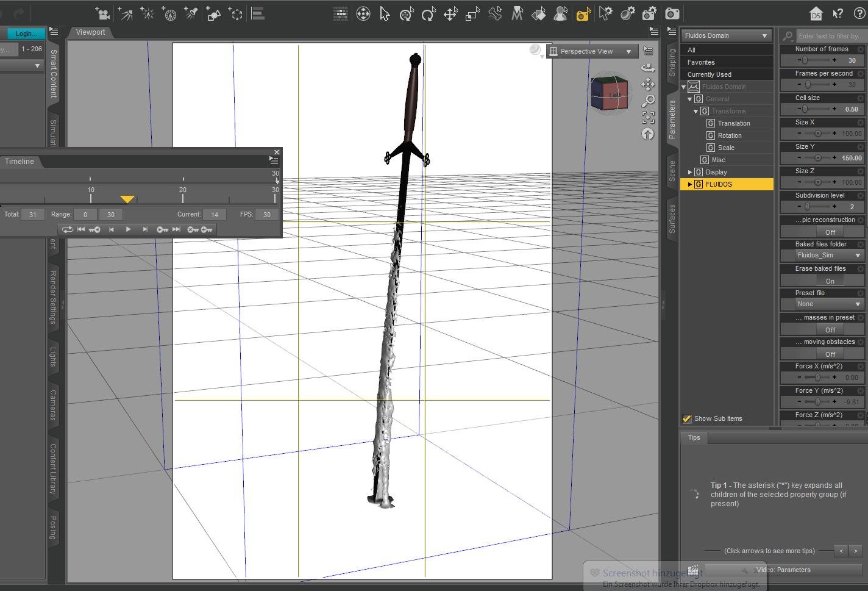Click the camera Render icon

[672, 14]
